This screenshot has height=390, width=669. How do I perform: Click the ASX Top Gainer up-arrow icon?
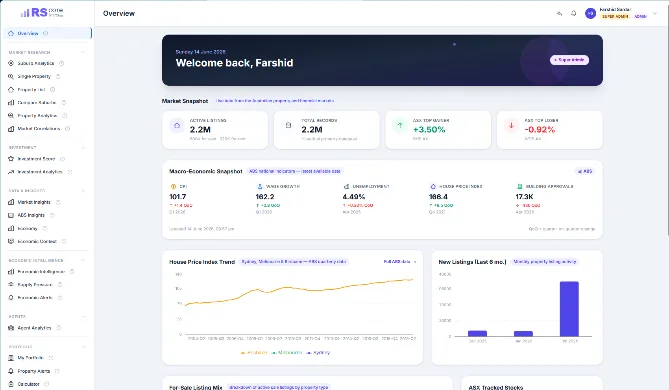click(x=400, y=125)
